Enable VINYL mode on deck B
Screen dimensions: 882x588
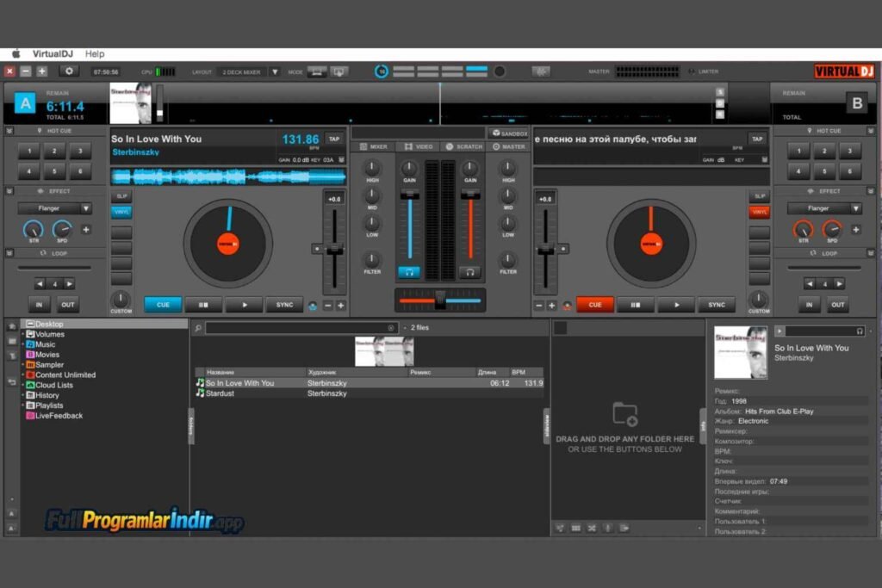[760, 211]
